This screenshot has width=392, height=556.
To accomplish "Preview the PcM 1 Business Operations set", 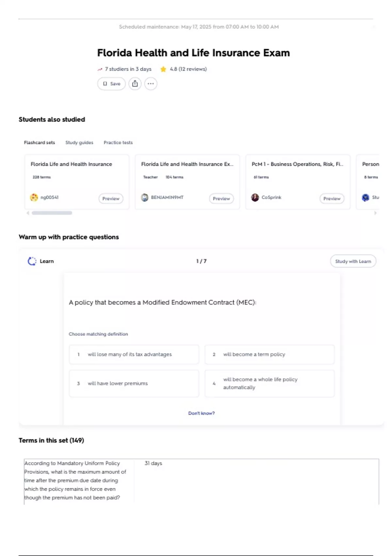I will pos(332,199).
